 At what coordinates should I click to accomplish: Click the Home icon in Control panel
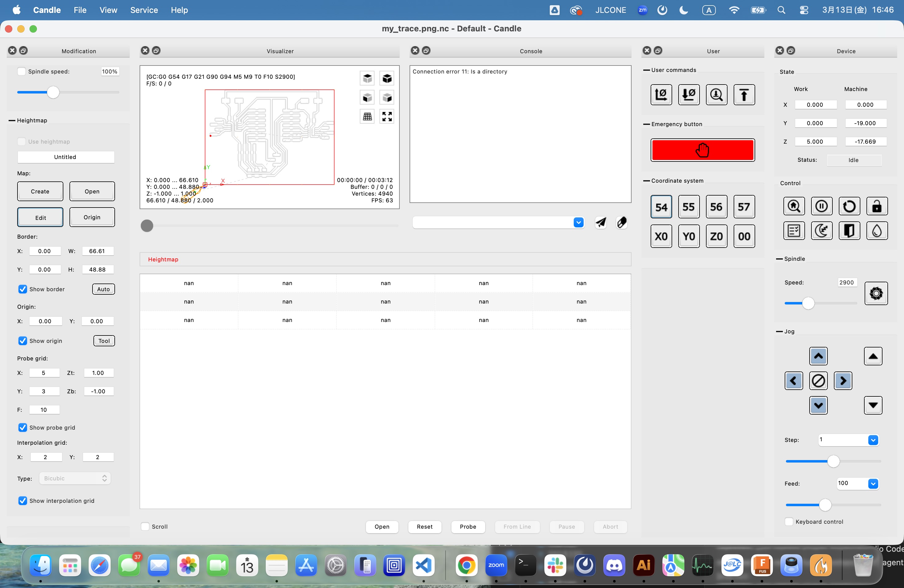[x=794, y=206]
